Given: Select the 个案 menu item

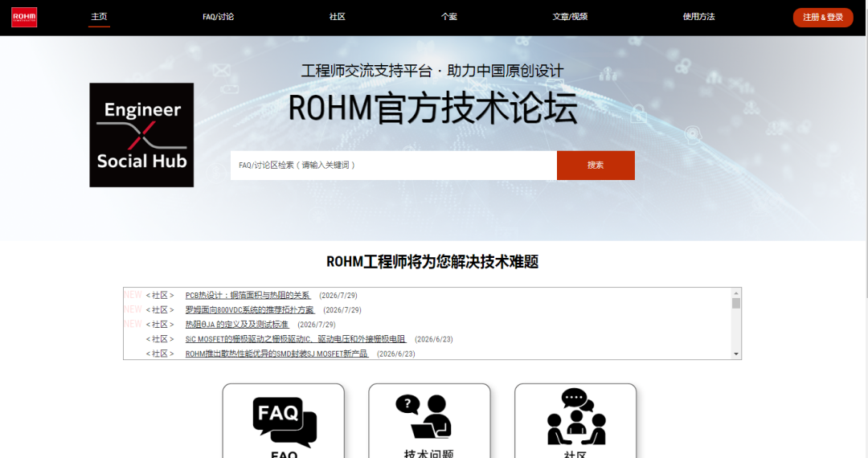Looking at the screenshot, I should pos(449,17).
